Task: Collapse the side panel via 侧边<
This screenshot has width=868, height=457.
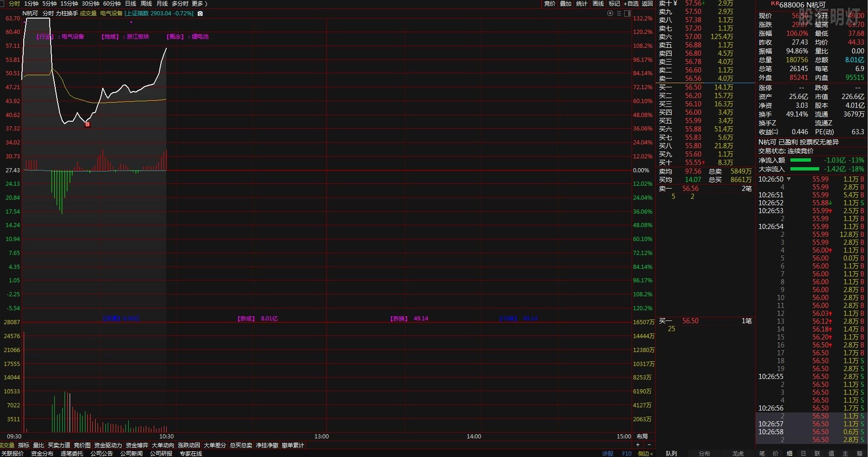Action: (645, 453)
